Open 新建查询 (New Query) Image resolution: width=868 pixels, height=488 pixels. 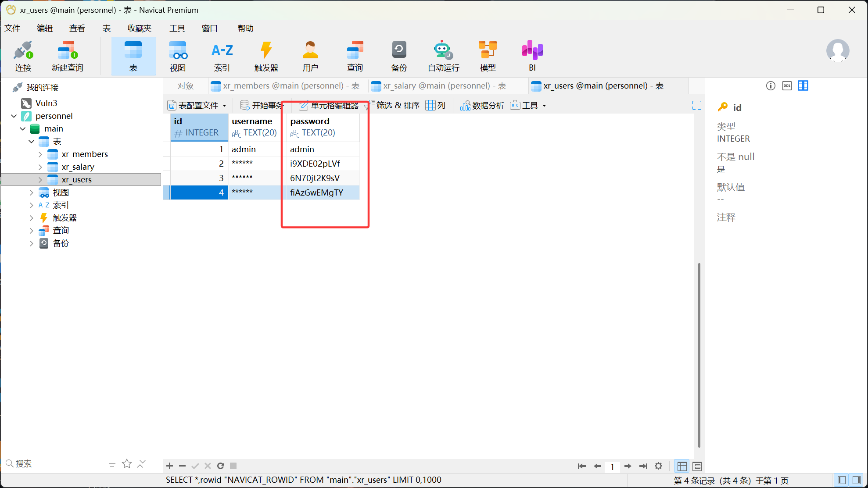pos(67,56)
